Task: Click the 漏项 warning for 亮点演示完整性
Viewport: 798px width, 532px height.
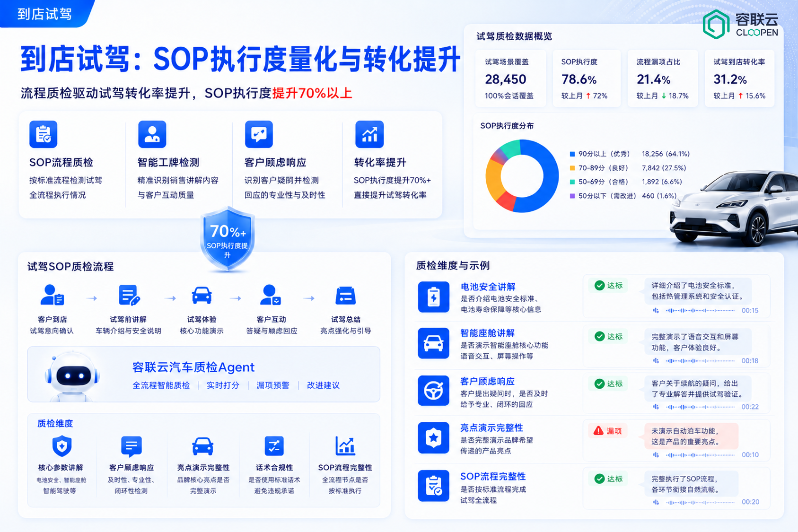Action: 608,431
